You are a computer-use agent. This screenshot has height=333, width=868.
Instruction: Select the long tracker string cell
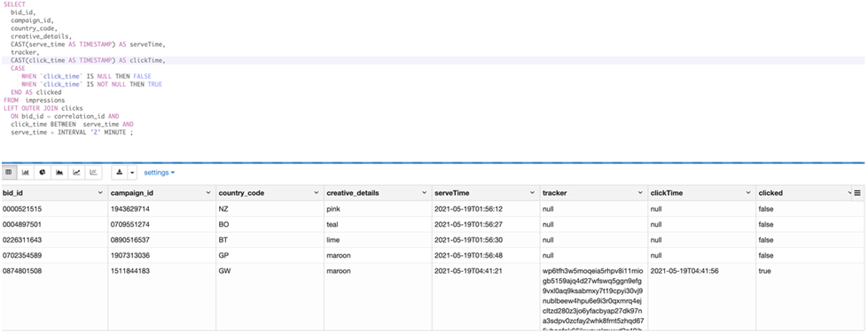(593, 298)
